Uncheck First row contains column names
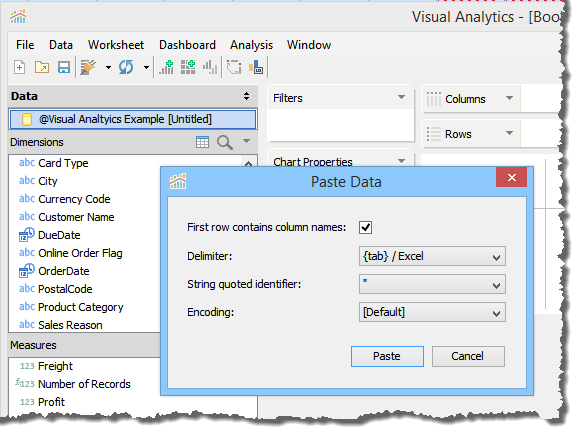The image size is (580, 434). (x=365, y=227)
